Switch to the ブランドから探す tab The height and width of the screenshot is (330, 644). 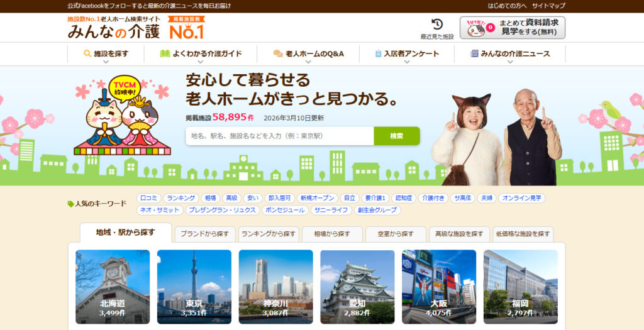[x=205, y=234]
